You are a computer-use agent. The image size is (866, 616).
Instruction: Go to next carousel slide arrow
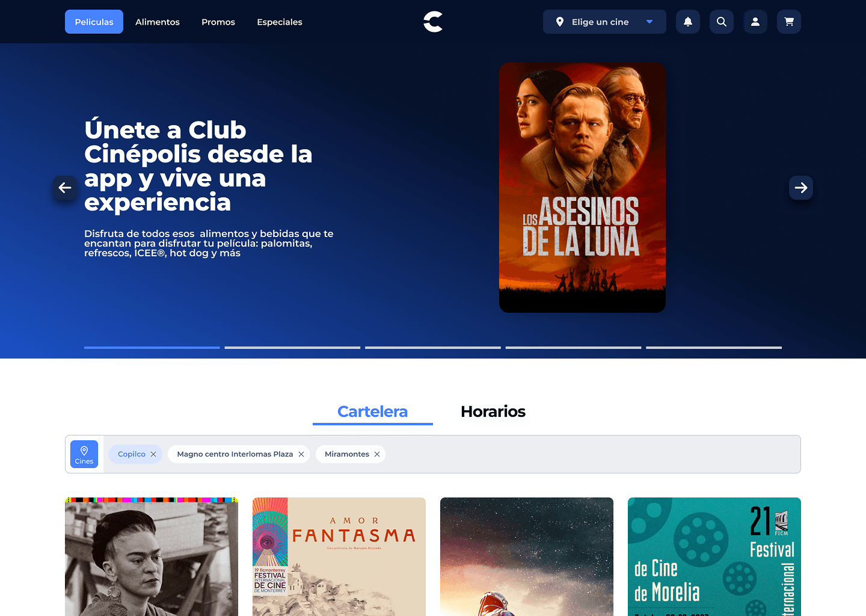[801, 188]
